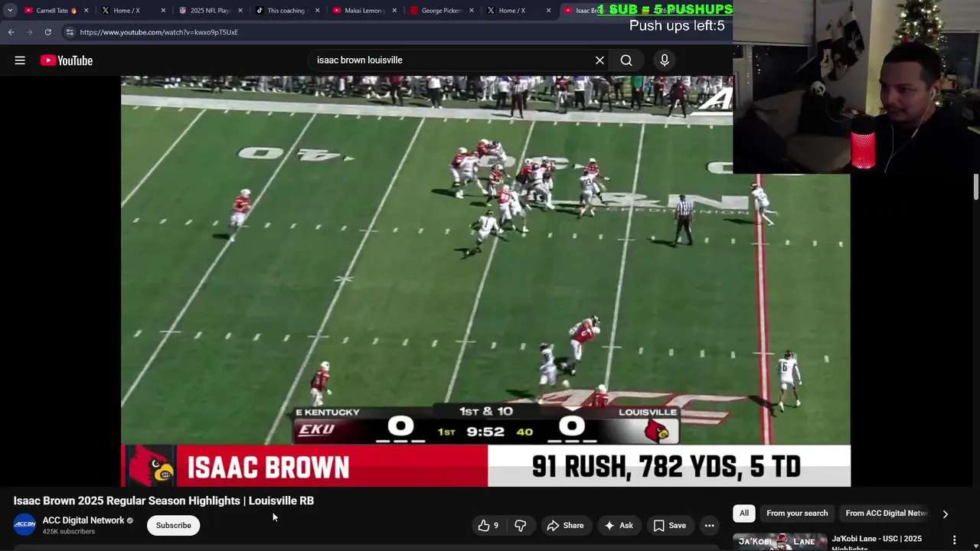Open ACC Digital Network channel avatar
980x551 pixels.
pyautogui.click(x=24, y=525)
